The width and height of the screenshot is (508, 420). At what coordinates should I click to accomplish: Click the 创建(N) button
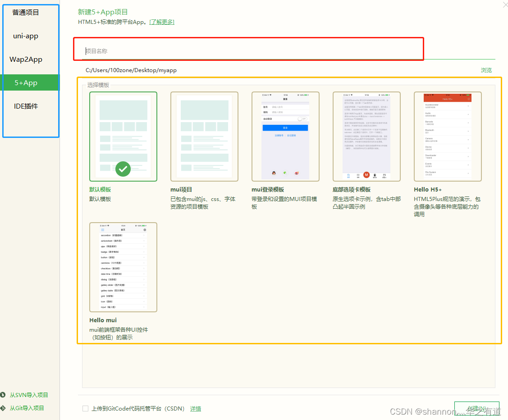point(476,407)
